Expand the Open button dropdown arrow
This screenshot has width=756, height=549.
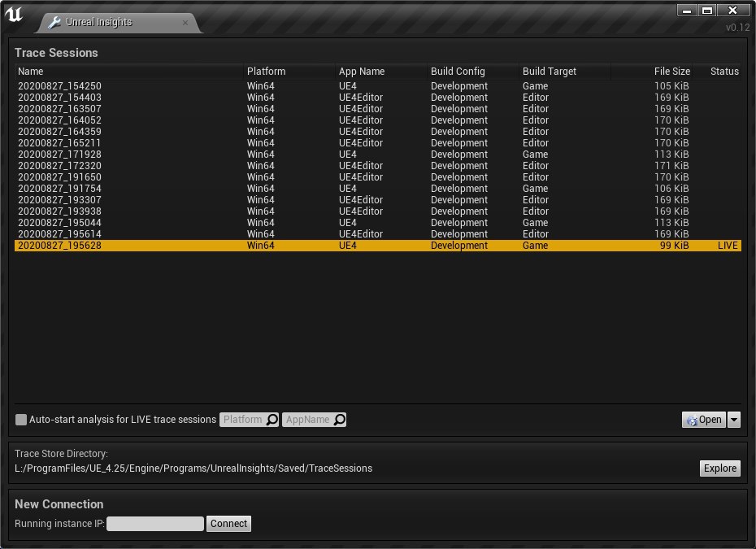734,419
